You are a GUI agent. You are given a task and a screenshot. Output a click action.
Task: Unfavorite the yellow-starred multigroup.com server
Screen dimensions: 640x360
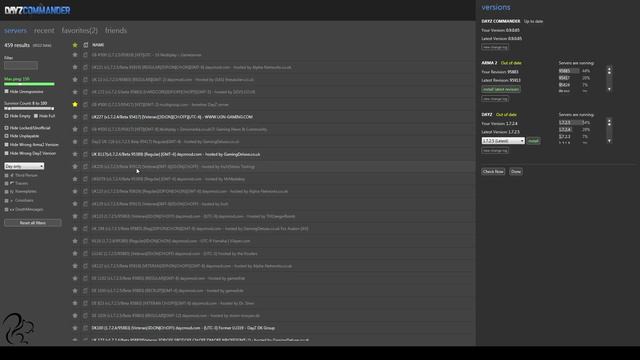tap(75, 104)
